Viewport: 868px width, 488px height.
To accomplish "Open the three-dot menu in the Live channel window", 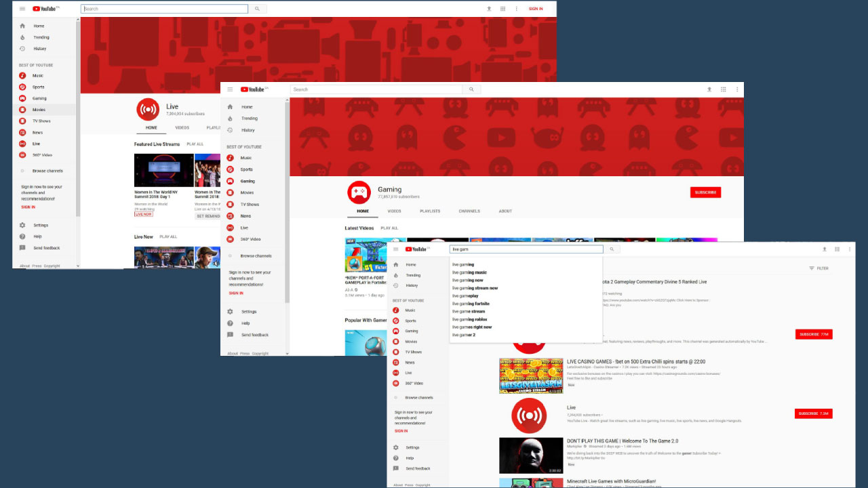I will (x=516, y=9).
